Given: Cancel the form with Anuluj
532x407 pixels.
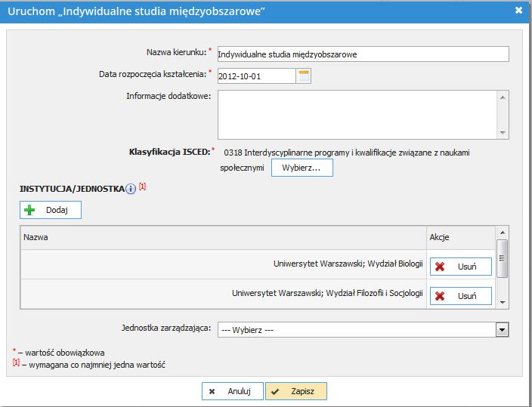Looking at the screenshot, I should pos(233,391).
